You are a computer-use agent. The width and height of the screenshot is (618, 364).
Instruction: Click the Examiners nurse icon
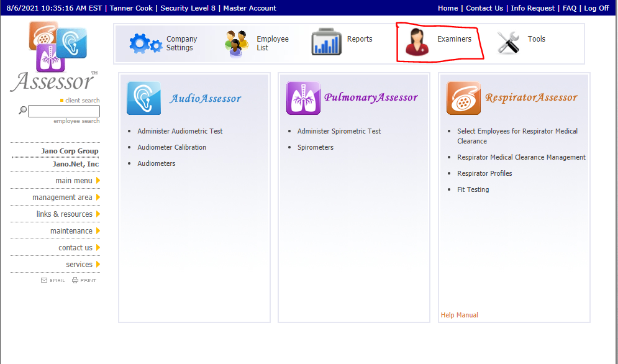417,42
